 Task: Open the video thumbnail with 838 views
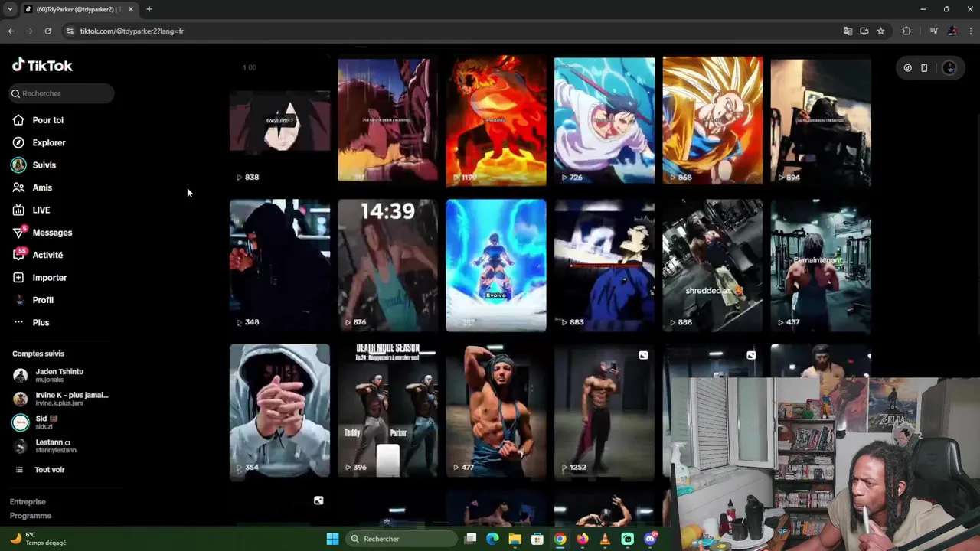pos(279,121)
